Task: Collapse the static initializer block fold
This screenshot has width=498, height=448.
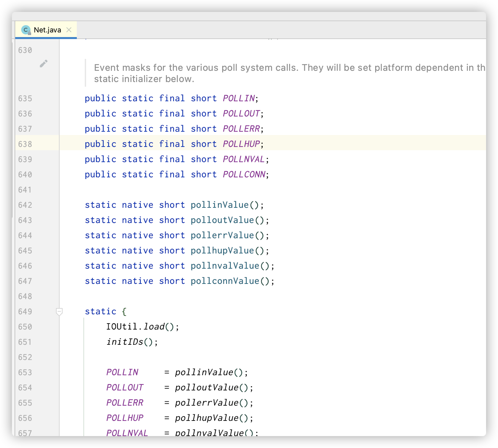Action: pos(59,312)
